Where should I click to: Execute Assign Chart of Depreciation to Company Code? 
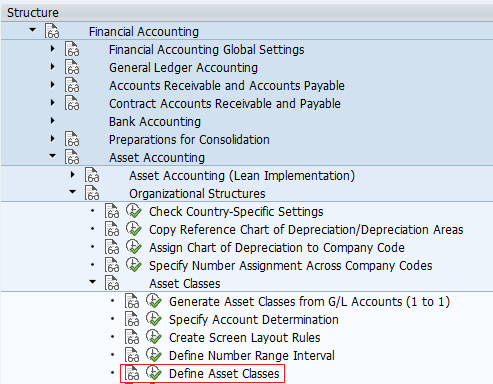[x=134, y=247]
